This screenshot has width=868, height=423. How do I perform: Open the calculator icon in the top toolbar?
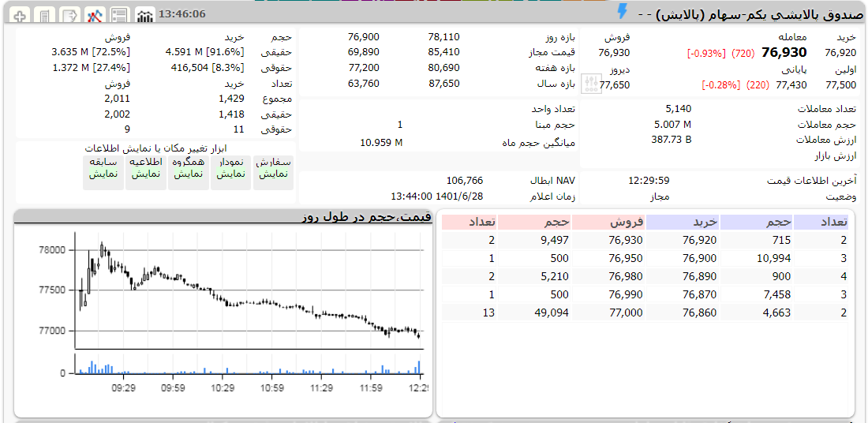46,15
